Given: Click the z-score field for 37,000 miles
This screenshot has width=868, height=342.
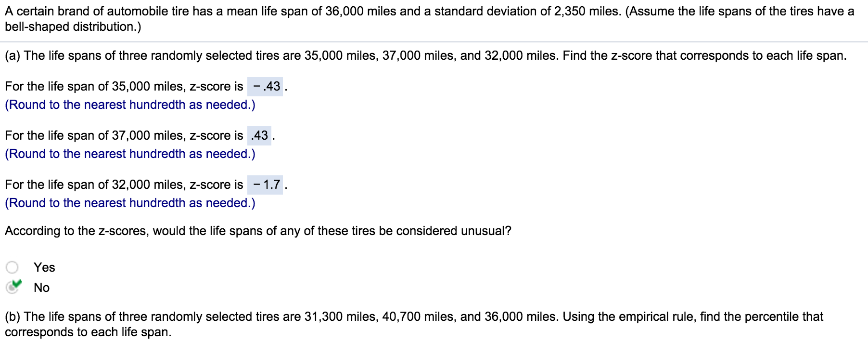Looking at the screenshot, I should pyautogui.click(x=259, y=136).
